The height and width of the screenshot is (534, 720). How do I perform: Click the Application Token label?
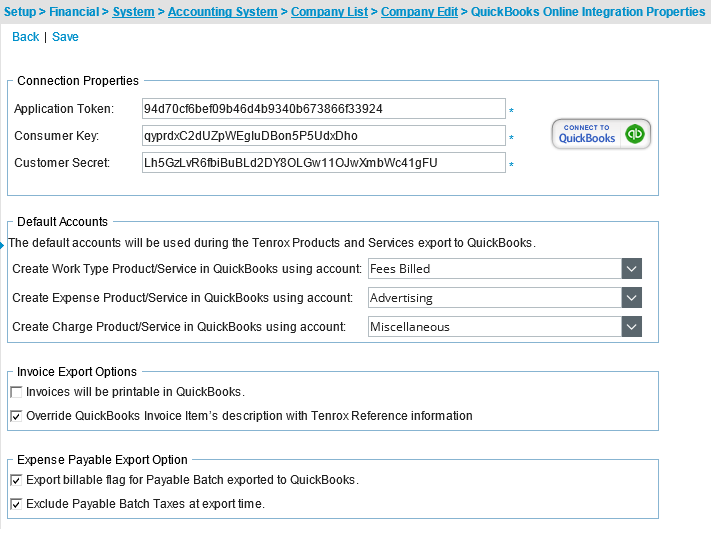coord(64,109)
